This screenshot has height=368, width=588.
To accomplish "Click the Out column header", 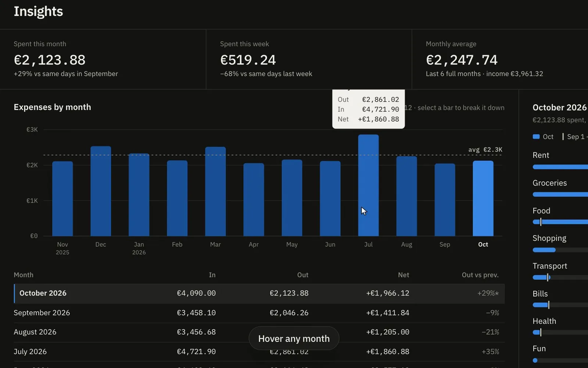I will (303, 275).
